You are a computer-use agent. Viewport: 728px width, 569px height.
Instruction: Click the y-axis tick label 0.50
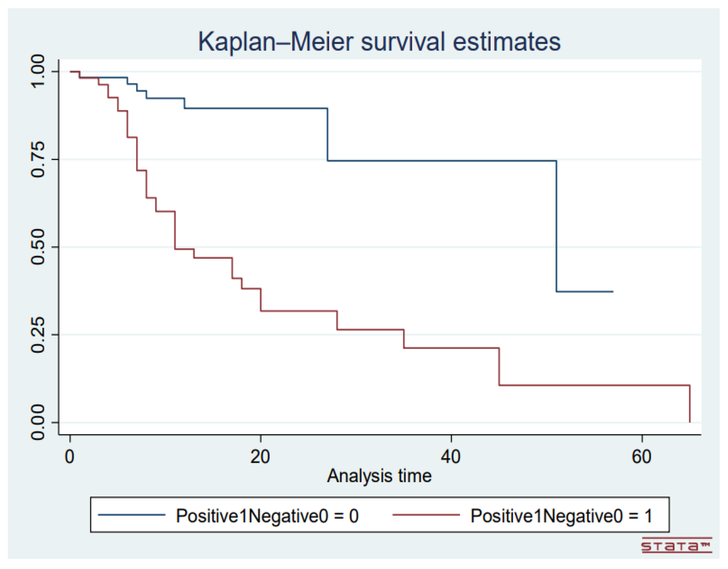[x=38, y=247]
